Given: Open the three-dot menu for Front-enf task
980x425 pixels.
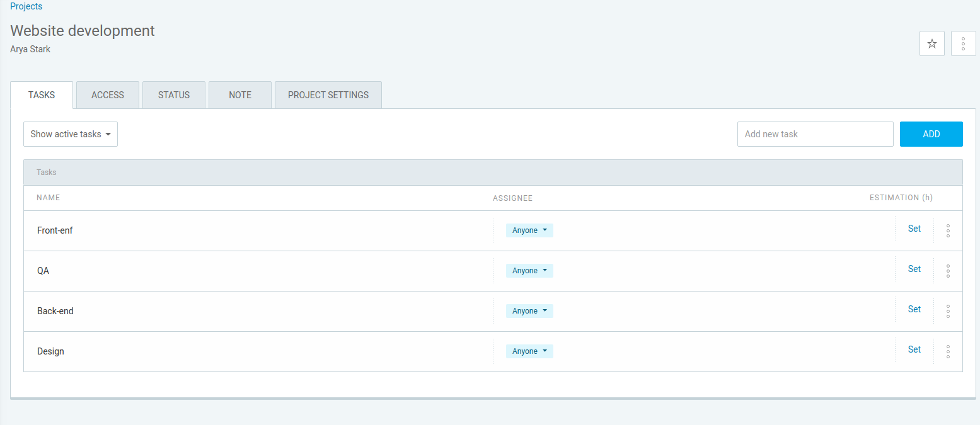Looking at the screenshot, I should 948,230.
